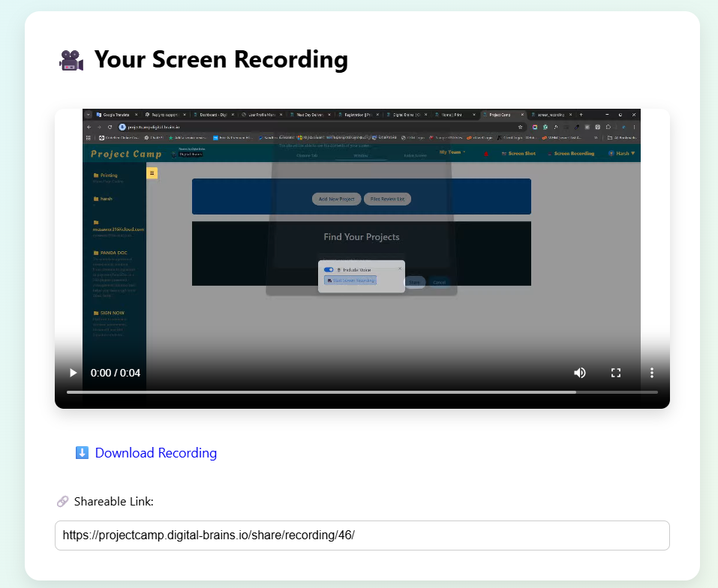Click the link icon next to Shareable Link
This screenshot has height=588, width=718.
click(x=62, y=501)
